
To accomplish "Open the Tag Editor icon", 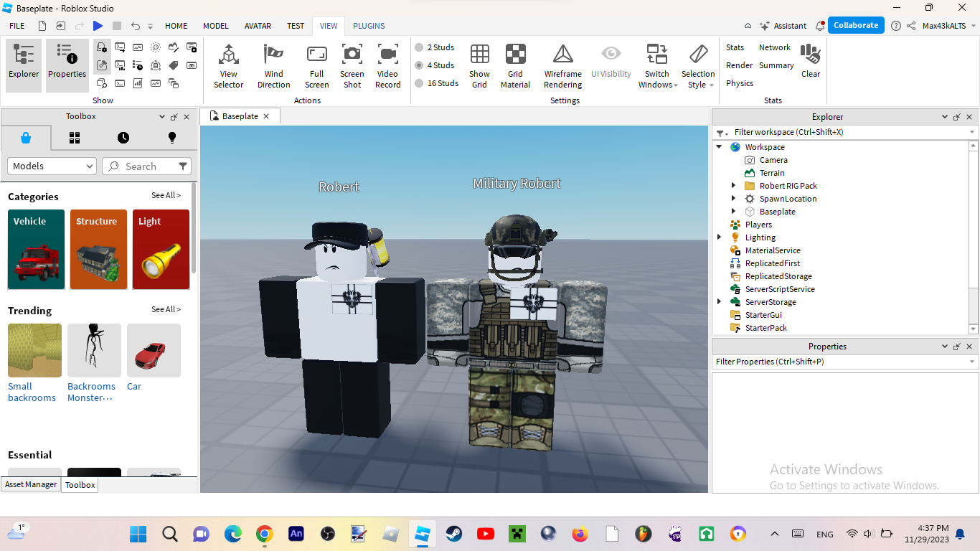I will (x=174, y=65).
